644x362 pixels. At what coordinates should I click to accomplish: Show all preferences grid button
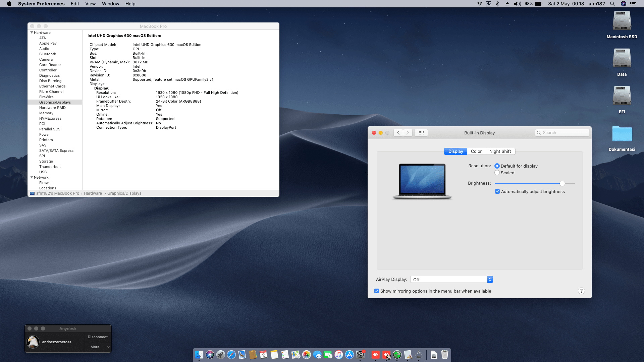click(421, 133)
